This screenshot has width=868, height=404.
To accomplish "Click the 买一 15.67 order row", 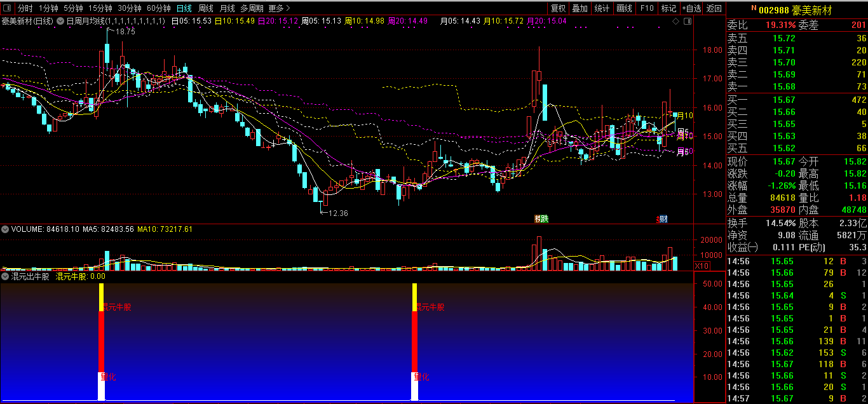I will point(797,100).
